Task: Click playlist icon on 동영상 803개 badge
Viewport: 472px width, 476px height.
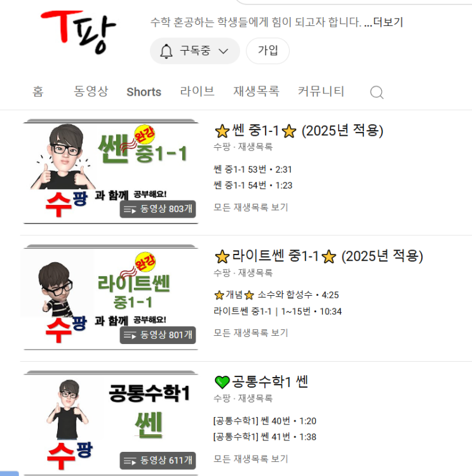Action: (x=130, y=209)
